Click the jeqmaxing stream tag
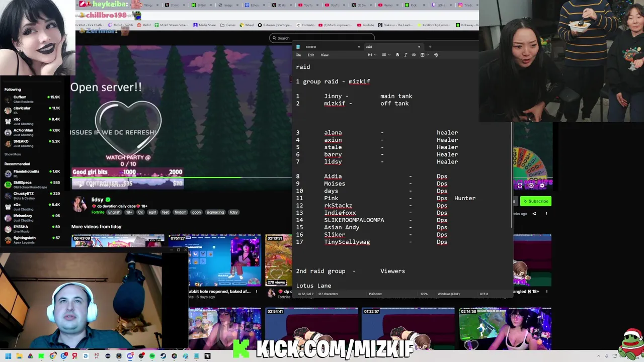The height and width of the screenshot is (362, 644). (215, 212)
